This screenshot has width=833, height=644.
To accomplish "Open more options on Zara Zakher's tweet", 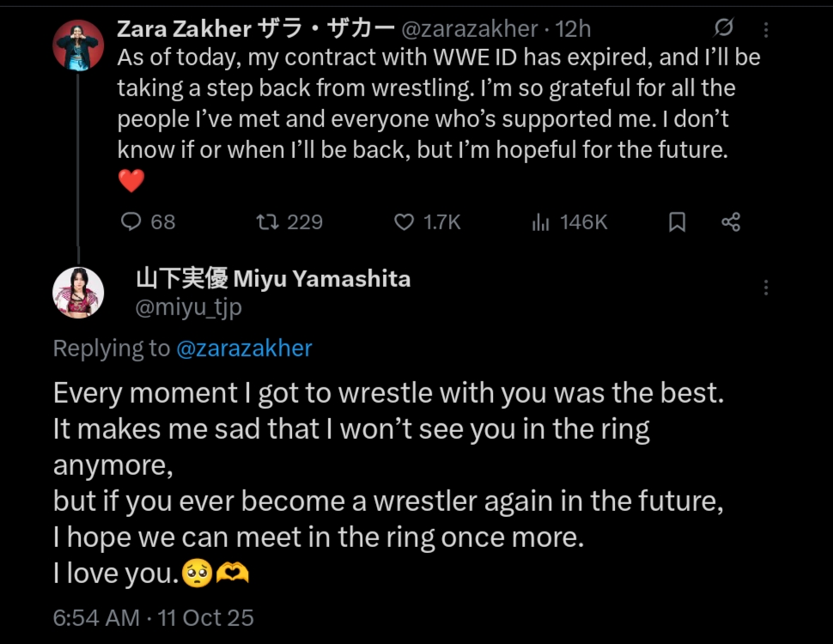I will click(766, 29).
